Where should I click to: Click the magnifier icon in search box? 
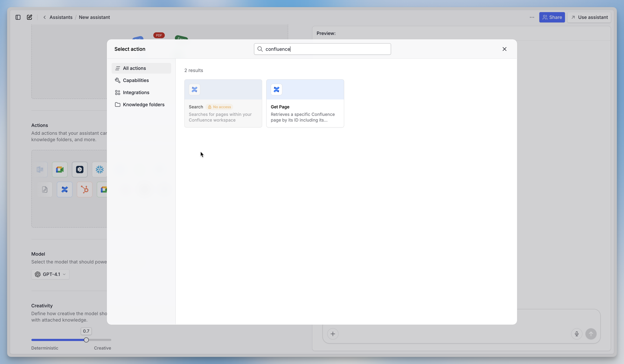260,49
